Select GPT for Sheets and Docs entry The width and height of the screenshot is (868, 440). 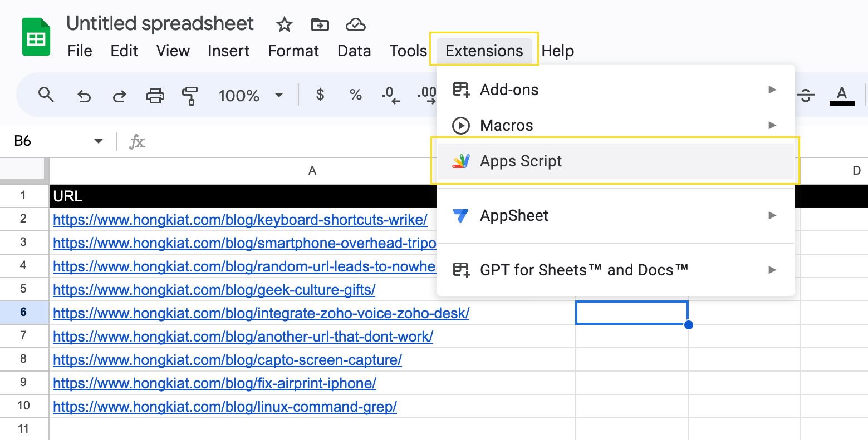[616, 270]
